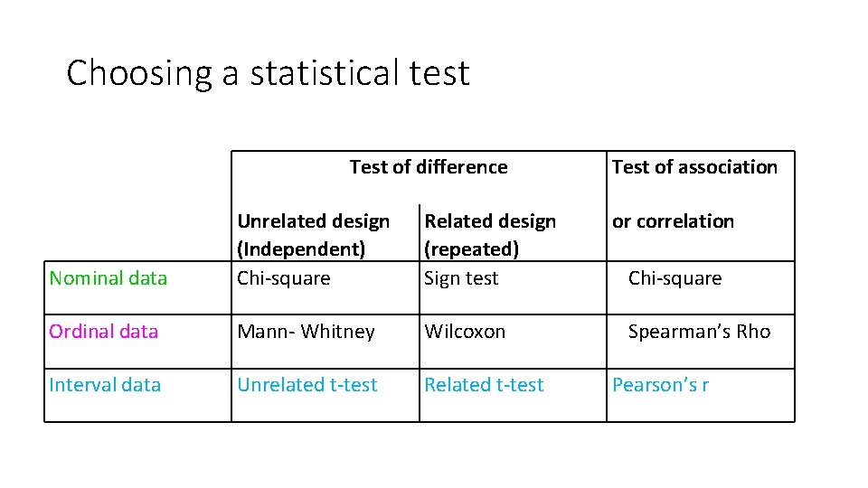Click the "Chi-square" cell under Unrelated design
This screenshot has height=488, width=868.
(x=284, y=278)
